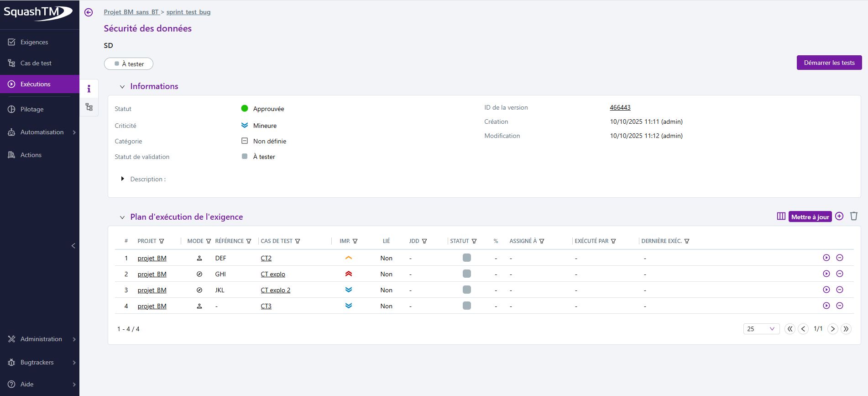Open the Exigences menu item

click(x=34, y=42)
